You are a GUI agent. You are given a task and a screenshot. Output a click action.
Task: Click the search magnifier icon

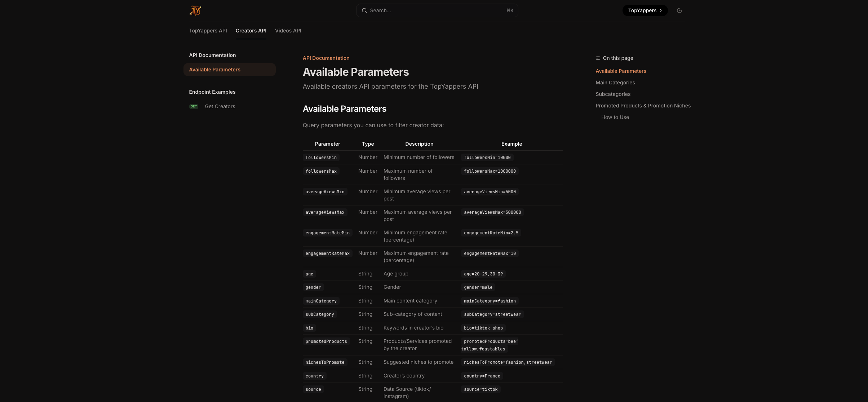(364, 10)
